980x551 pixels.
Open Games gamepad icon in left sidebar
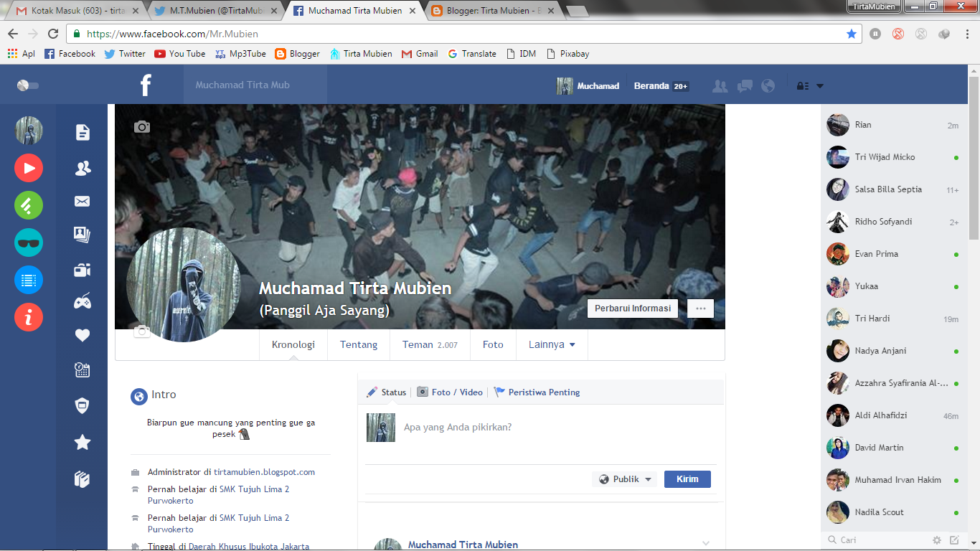[x=82, y=301]
